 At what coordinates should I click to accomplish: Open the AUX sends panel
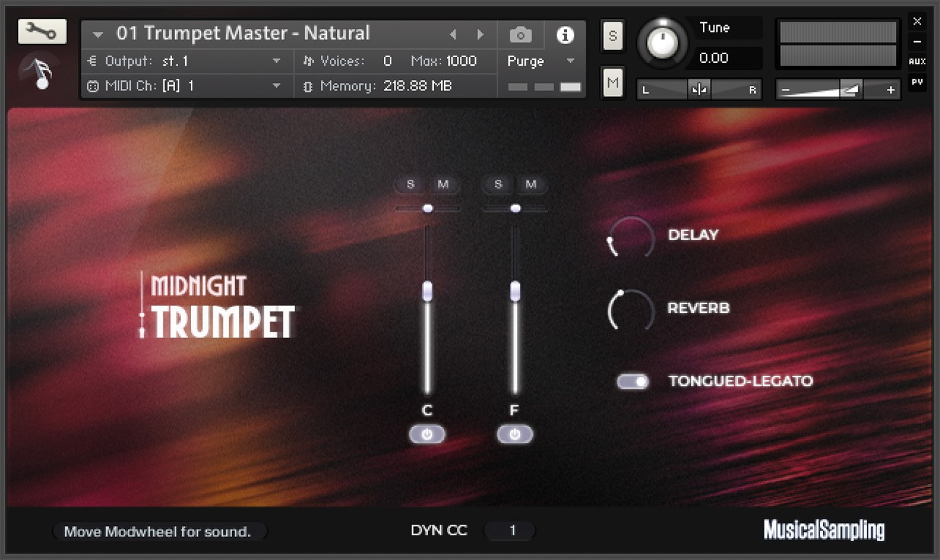click(x=917, y=62)
